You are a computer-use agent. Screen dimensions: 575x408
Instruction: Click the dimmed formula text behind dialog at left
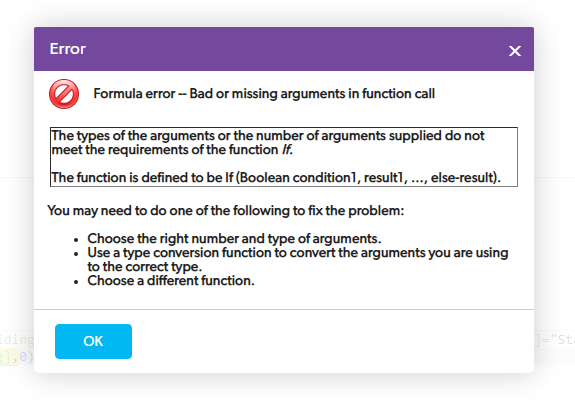(x=17, y=348)
